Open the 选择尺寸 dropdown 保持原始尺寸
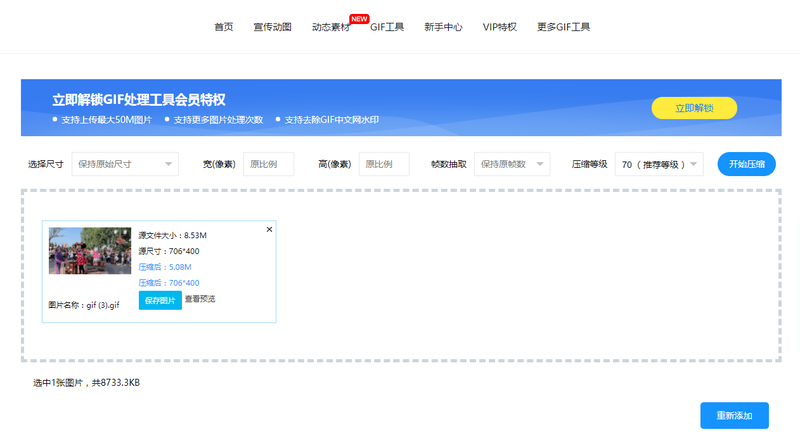The width and height of the screenshot is (800, 439). (125, 164)
